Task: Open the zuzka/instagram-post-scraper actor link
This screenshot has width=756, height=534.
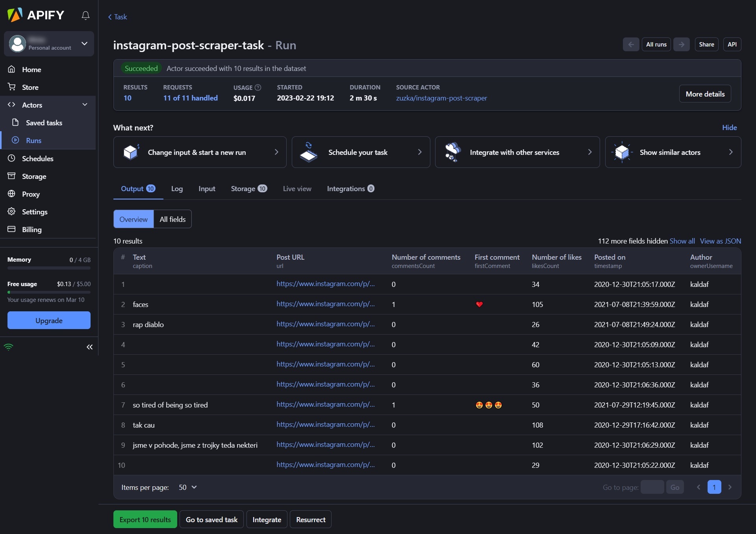Action: [441, 98]
